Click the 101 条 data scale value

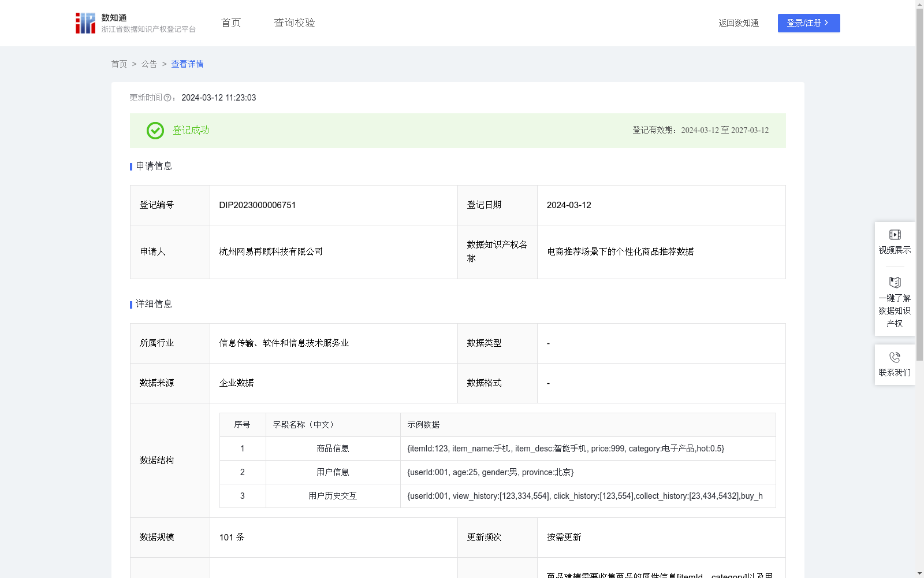(232, 538)
